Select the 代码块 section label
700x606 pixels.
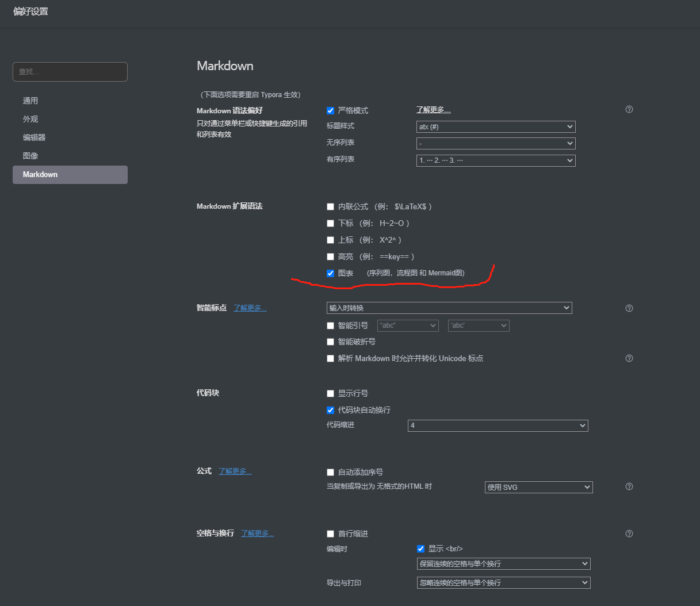click(208, 393)
